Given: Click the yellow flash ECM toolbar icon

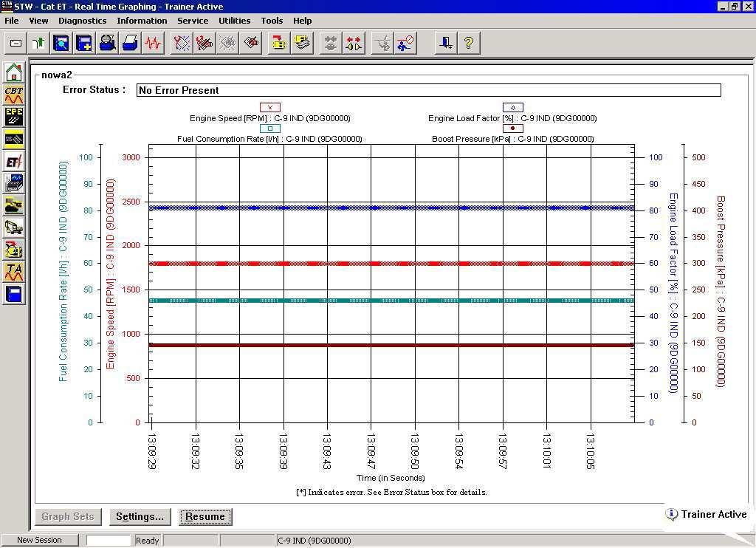Looking at the screenshot, I should point(302,44).
